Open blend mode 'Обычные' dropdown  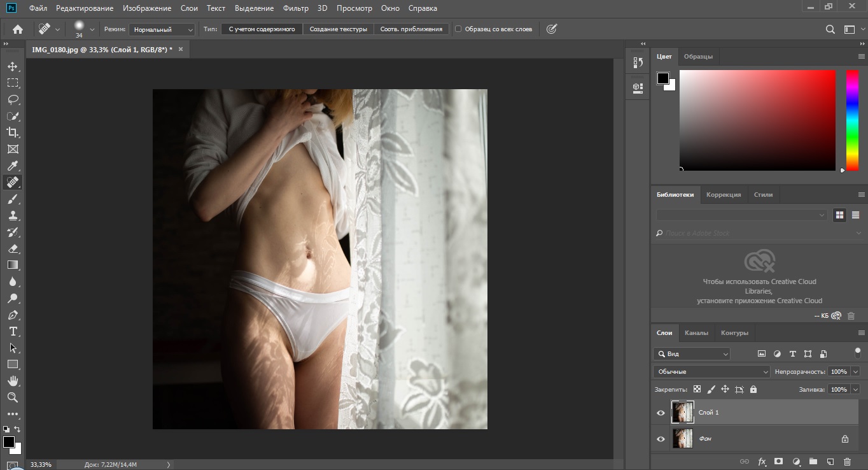711,371
